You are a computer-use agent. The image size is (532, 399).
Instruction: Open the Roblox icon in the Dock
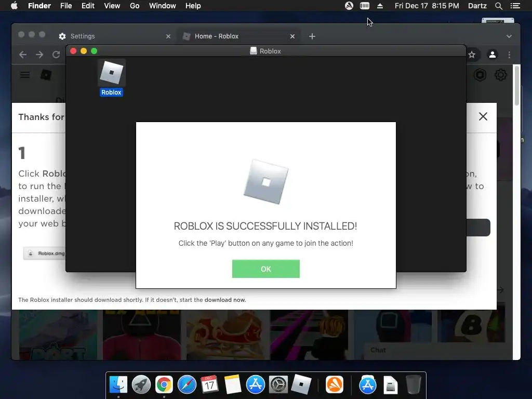(301, 384)
